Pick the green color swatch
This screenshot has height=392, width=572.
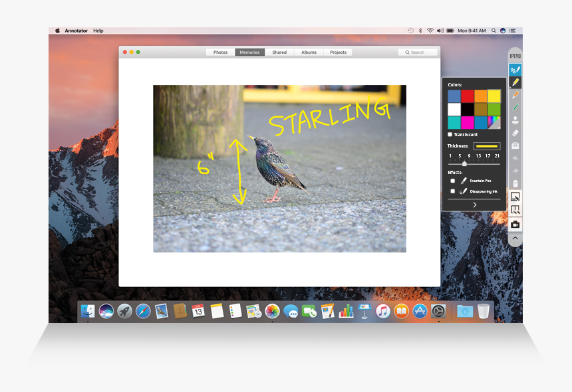494,109
